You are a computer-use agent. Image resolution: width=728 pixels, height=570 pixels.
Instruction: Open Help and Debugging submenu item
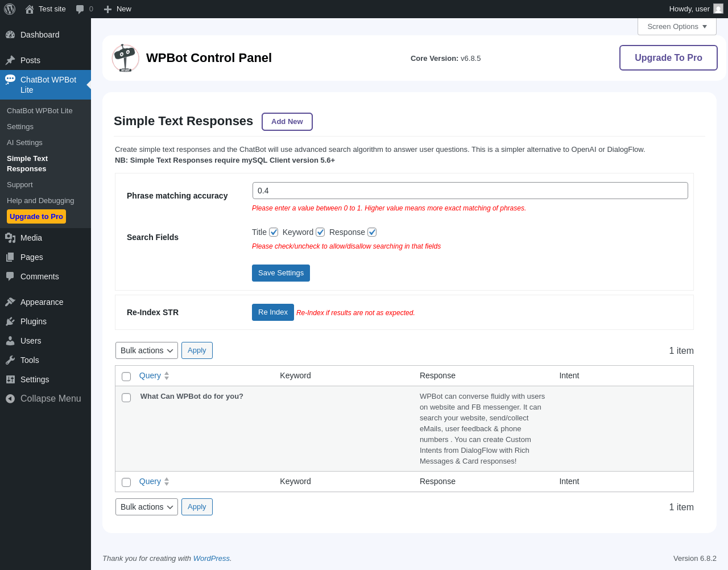coord(40,201)
